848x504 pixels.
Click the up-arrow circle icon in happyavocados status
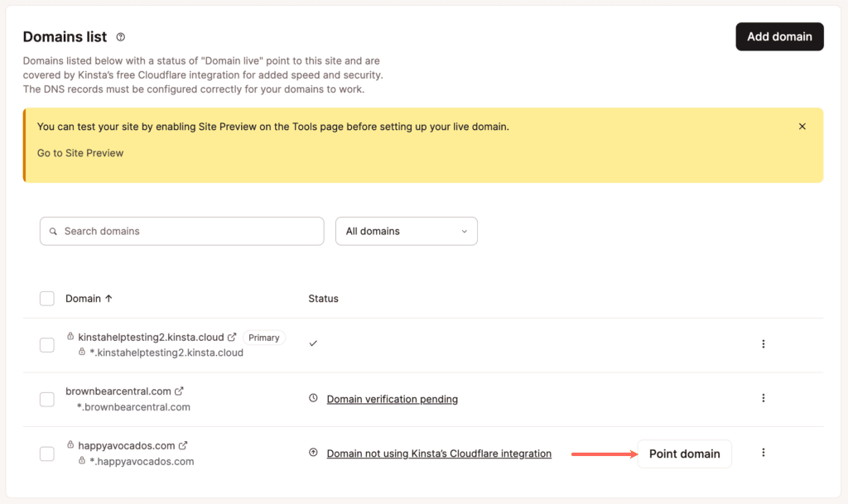point(313,453)
